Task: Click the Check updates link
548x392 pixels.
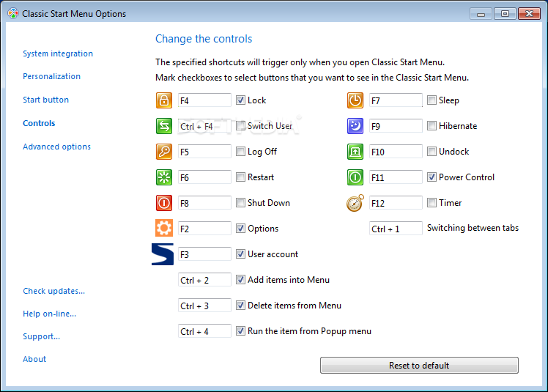Action: tap(53, 291)
